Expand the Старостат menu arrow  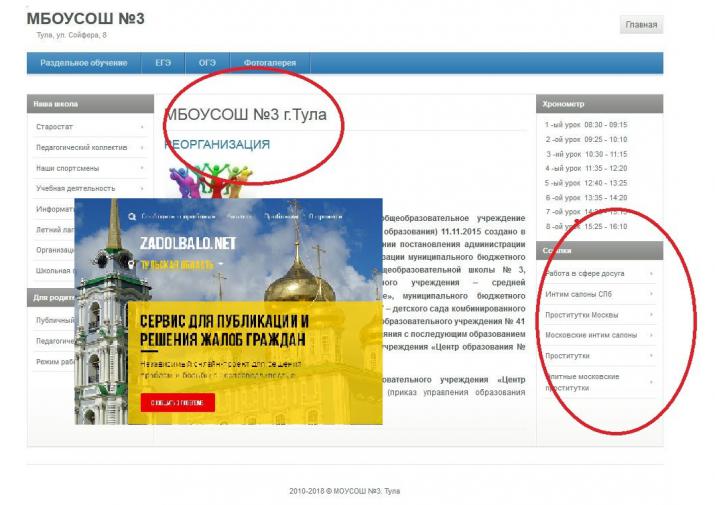point(141,127)
